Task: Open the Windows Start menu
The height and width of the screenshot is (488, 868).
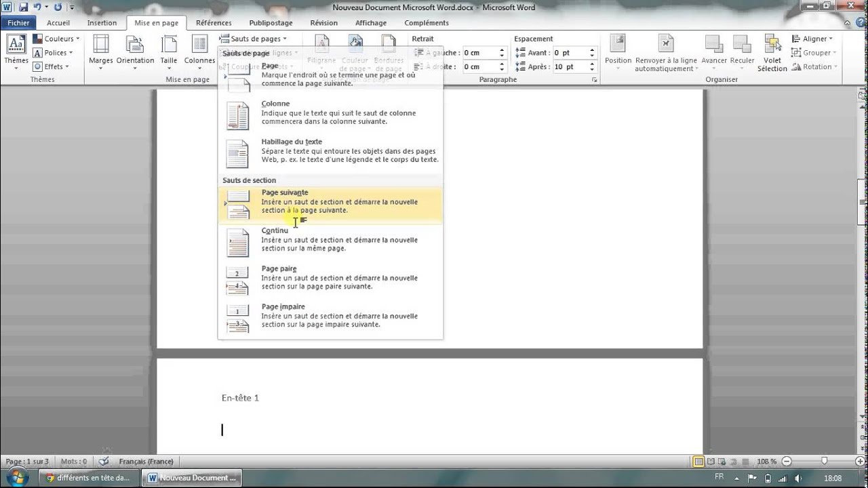Action: point(16,478)
